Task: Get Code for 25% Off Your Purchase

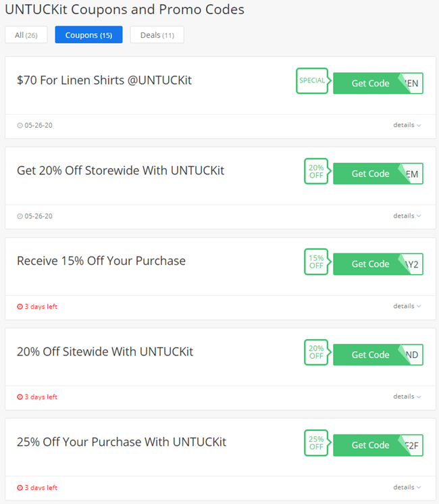Action: [378, 445]
